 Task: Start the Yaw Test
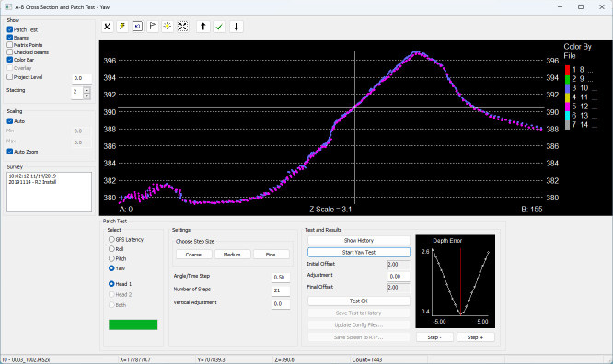358,252
